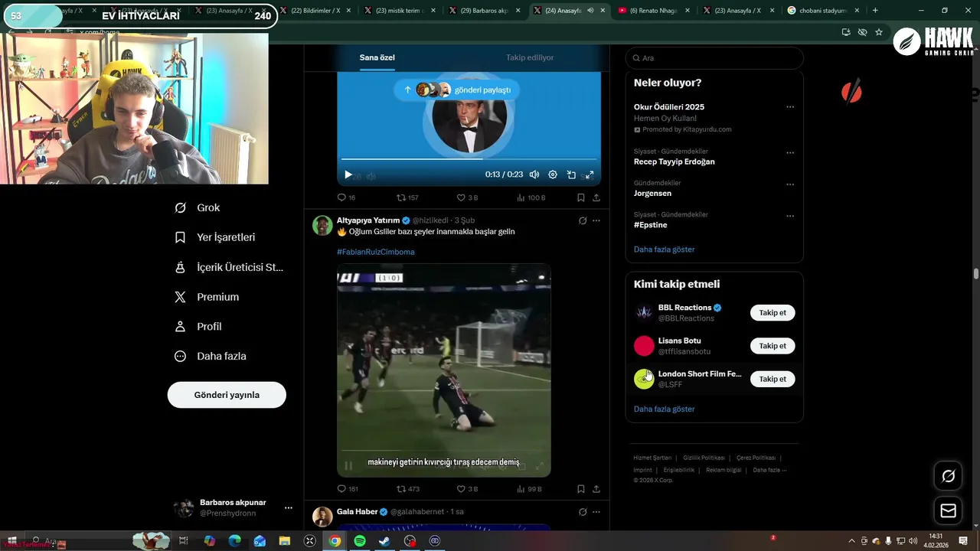
Task: Follow London Short Film Festival with Takip et
Action: point(773,379)
